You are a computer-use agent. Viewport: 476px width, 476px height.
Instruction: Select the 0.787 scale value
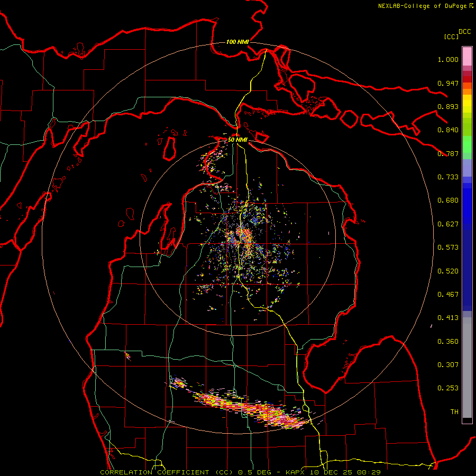click(x=448, y=153)
